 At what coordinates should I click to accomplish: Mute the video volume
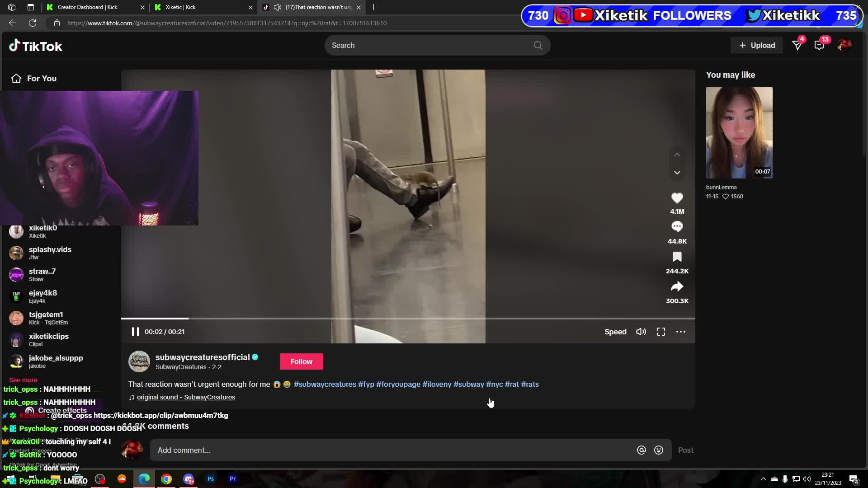[641, 332]
